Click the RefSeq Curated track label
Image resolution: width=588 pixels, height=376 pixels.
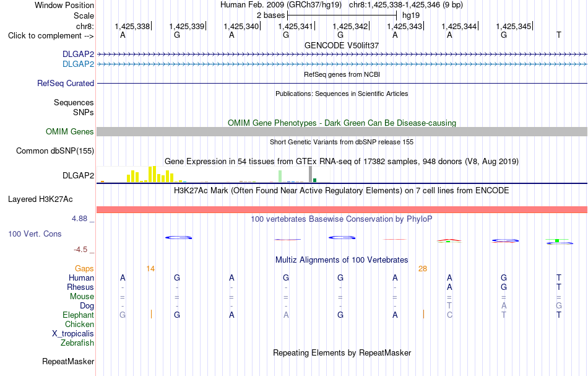(66, 83)
